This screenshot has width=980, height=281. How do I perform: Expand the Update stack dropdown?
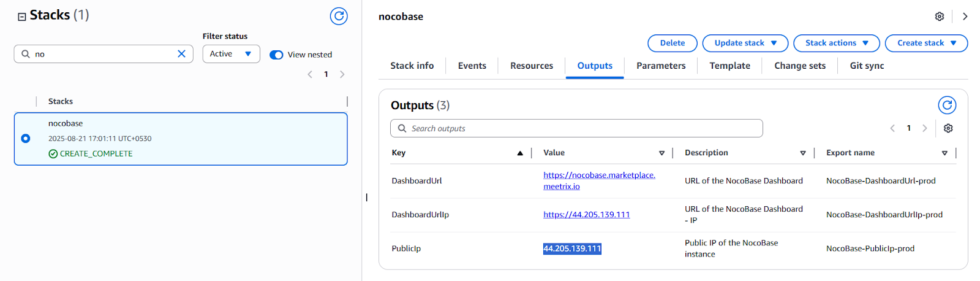pos(745,43)
